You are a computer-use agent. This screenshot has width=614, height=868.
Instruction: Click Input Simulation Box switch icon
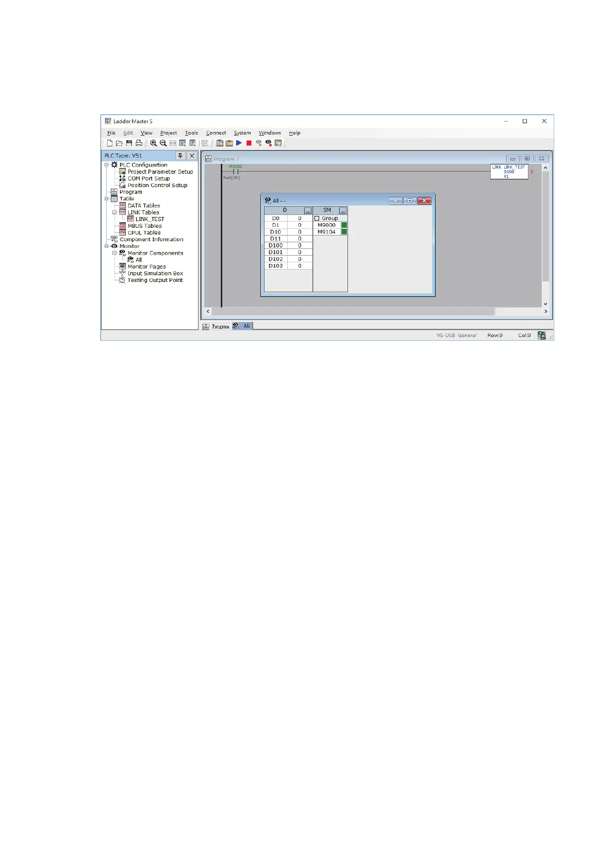point(122,273)
